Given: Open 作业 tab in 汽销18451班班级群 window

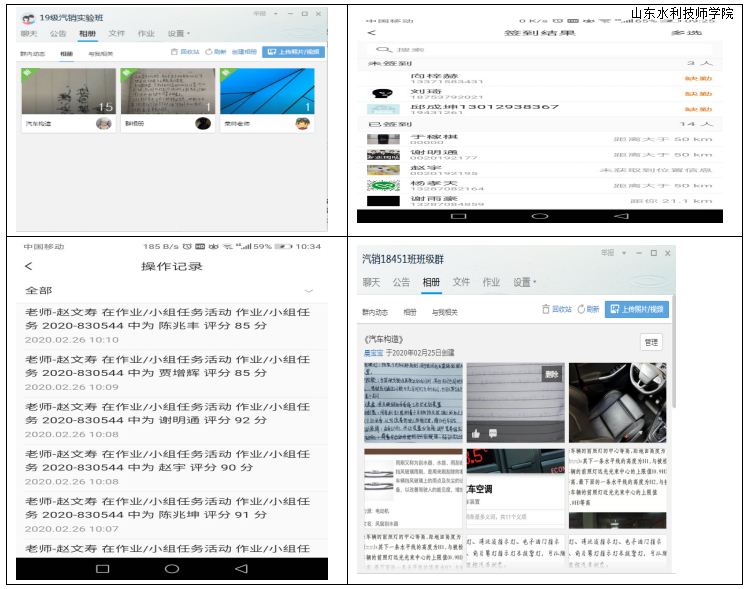Looking at the screenshot, I should [491, 282].
